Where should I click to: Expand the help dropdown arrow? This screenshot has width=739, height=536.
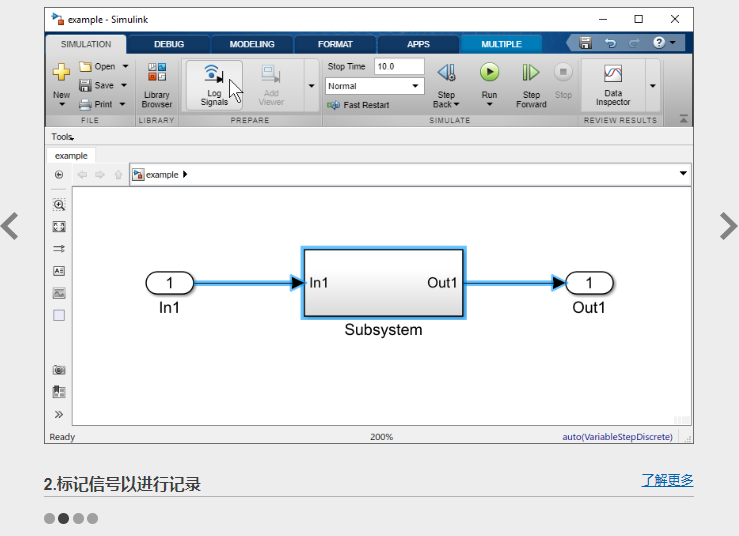673,43
